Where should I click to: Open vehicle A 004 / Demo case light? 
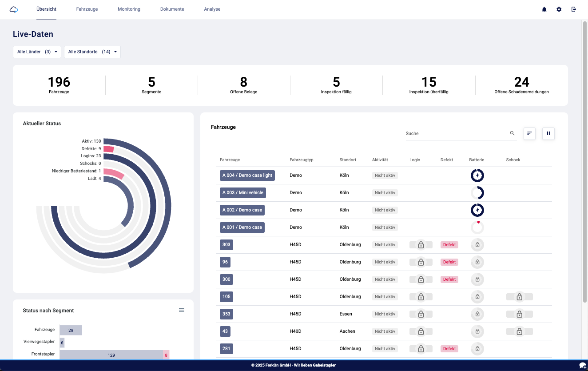(247, 176)
